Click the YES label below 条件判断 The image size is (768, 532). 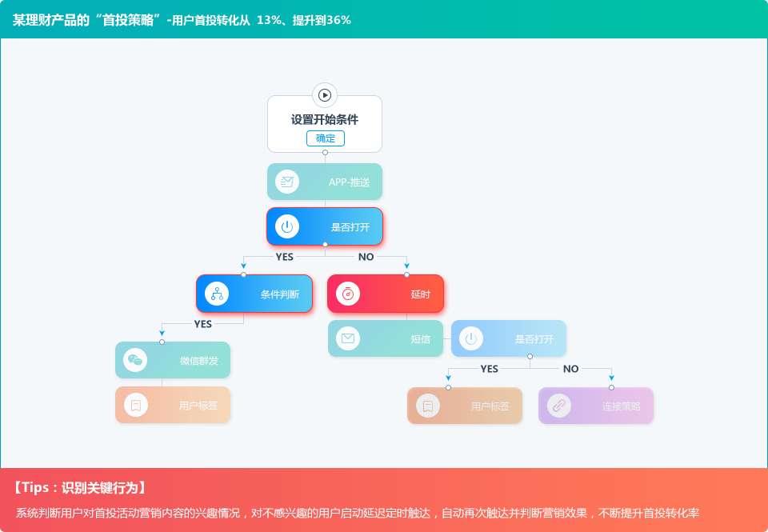coord(203,324)
